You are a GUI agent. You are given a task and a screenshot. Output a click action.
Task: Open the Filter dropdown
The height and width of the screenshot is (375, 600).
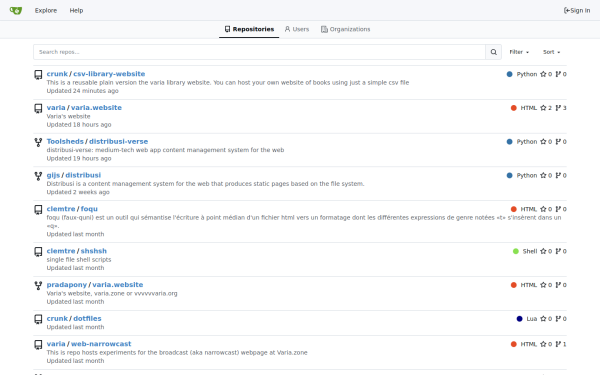(x=519, y=52)
